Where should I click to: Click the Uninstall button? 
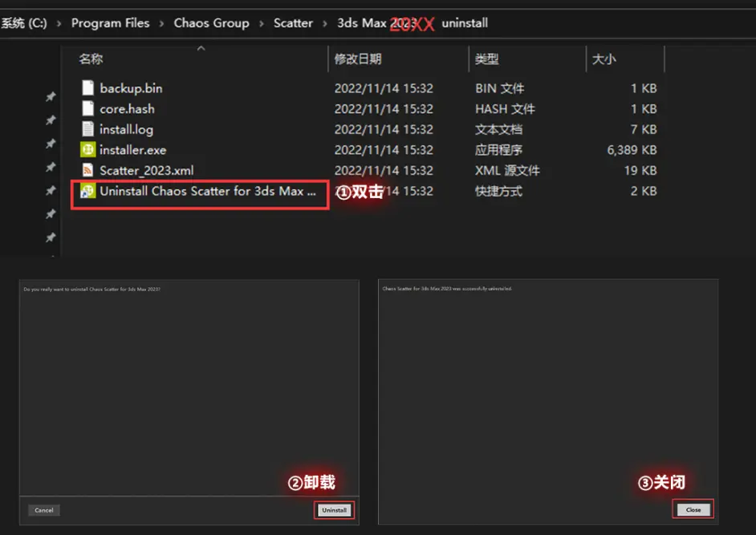334,510
